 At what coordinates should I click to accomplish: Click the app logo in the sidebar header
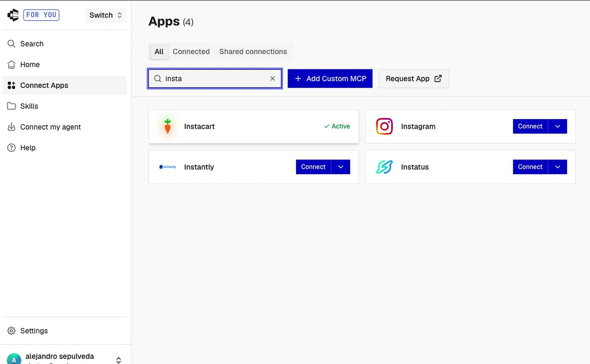coord(13,15)
